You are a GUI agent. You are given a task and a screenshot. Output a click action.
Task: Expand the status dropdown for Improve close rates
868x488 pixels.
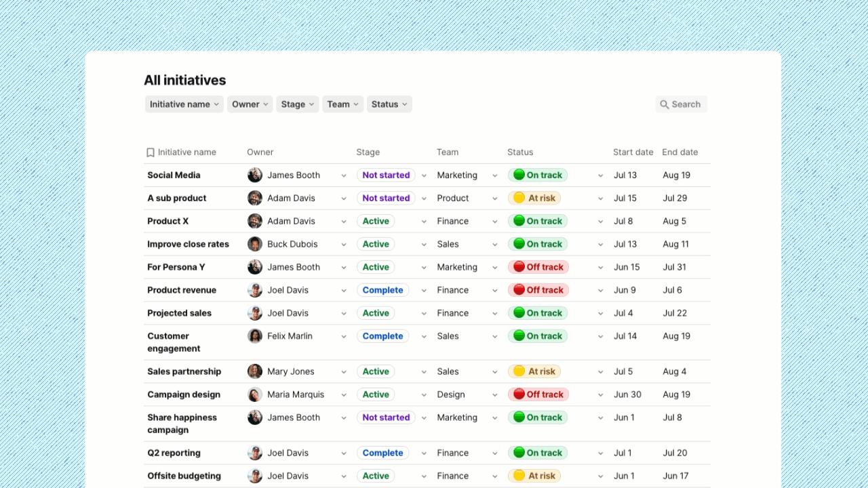pyautogui.click(x=601, y=245)
